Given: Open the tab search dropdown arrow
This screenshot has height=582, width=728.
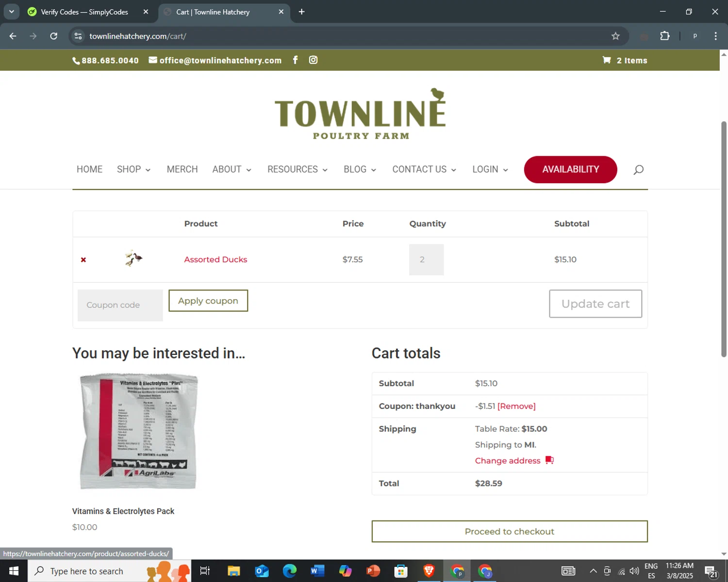Looking at the screenshot, I should point(11,12).
